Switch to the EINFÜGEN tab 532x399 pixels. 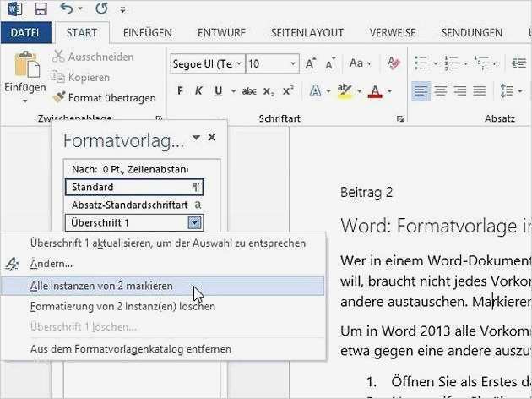click(x=147, y=33)
